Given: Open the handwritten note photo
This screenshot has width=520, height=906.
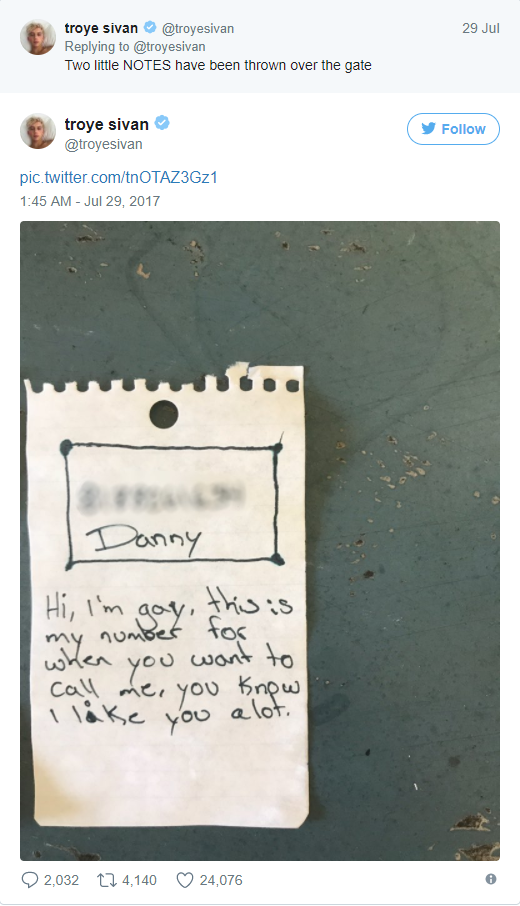Looking at the screenshot, I should coord(260,541).
